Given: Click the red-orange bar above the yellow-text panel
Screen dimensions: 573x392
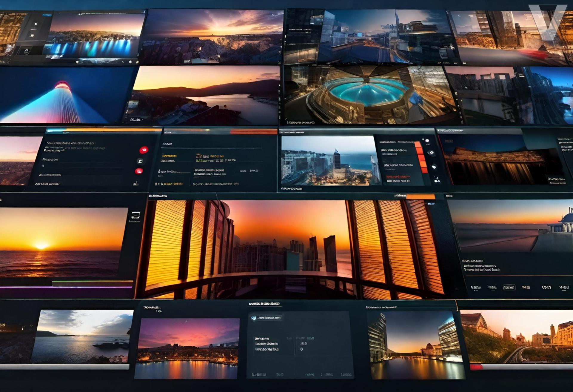Looking at the screenshot, I should click(x=254, y=132).
